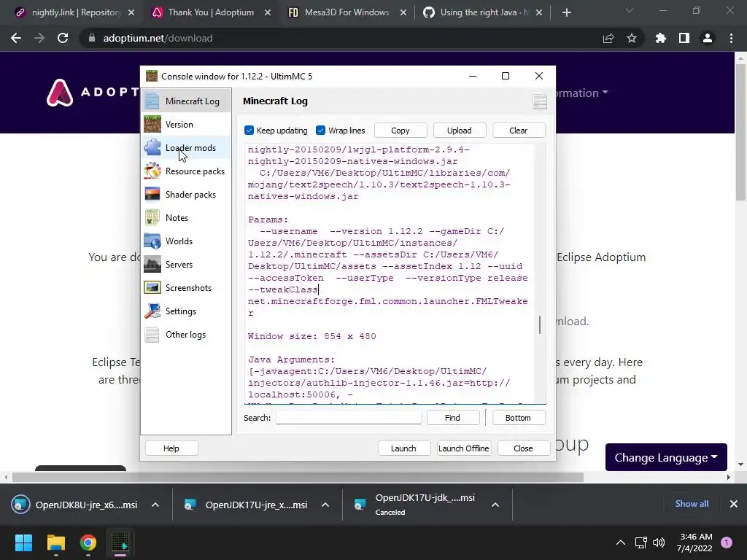
Task: Open the Minecraft Log page icon in sidebar
Action: (152, 101)
